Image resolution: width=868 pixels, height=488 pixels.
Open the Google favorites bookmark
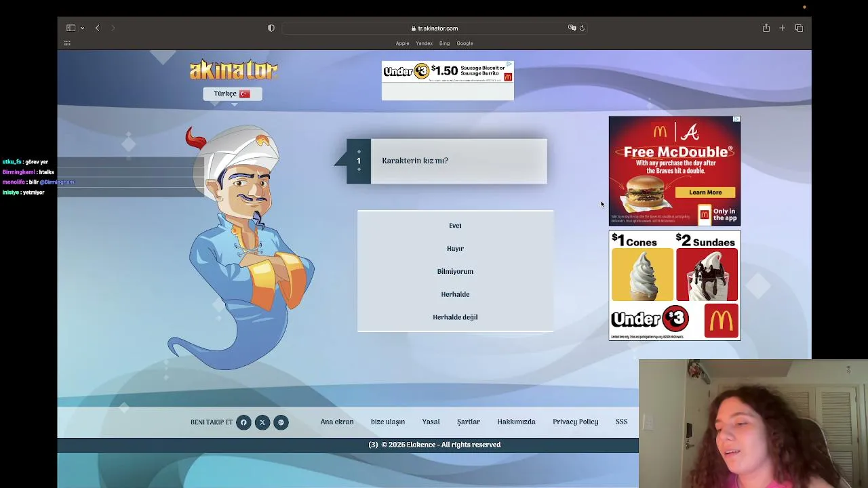coord(465,43)
